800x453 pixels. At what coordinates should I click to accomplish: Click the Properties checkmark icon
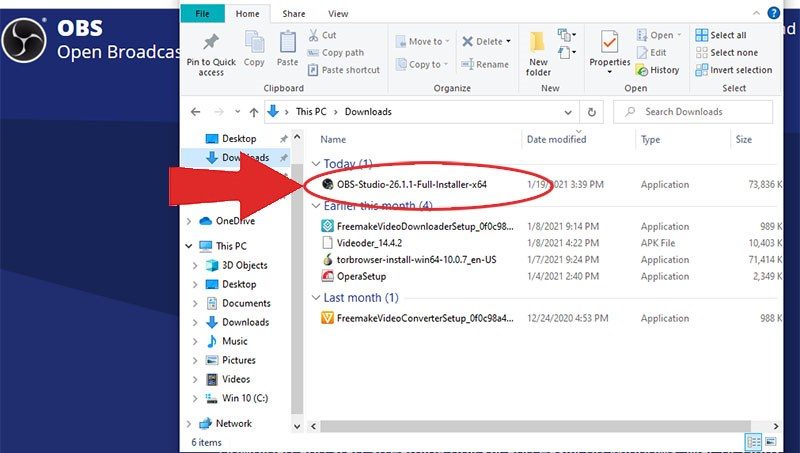(x=609, y=42)
